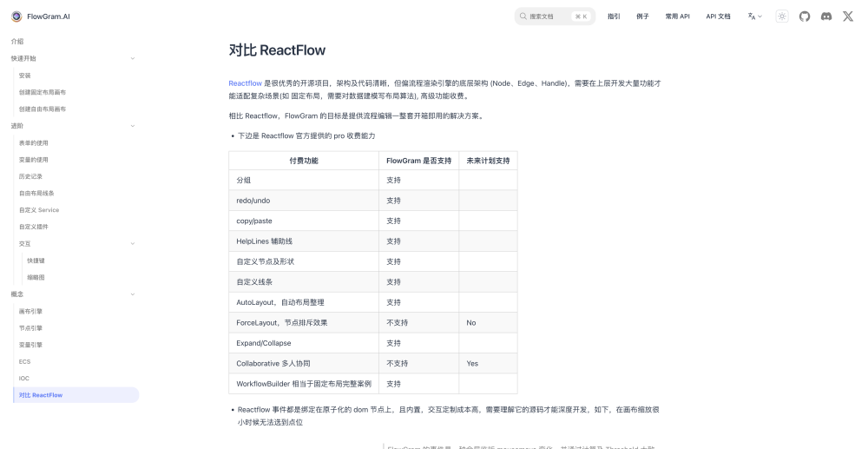Click the ForceLayout, 节点排斥效果 cell
This screenshot has height=449, width=868.
tap(304, 323)
